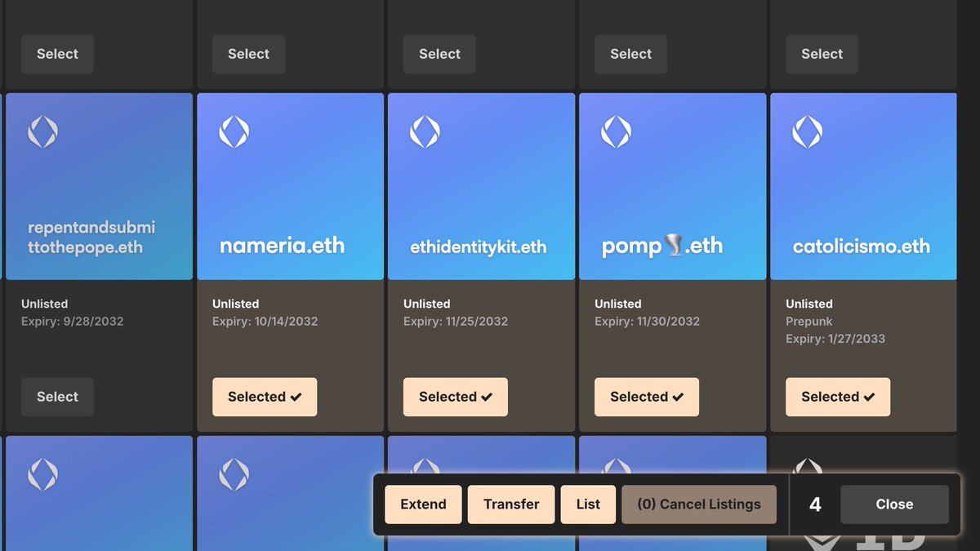Unselect the pomp emoji .eth domain
Viewport: 980px width, 551px height.
[x=647, y=397]
